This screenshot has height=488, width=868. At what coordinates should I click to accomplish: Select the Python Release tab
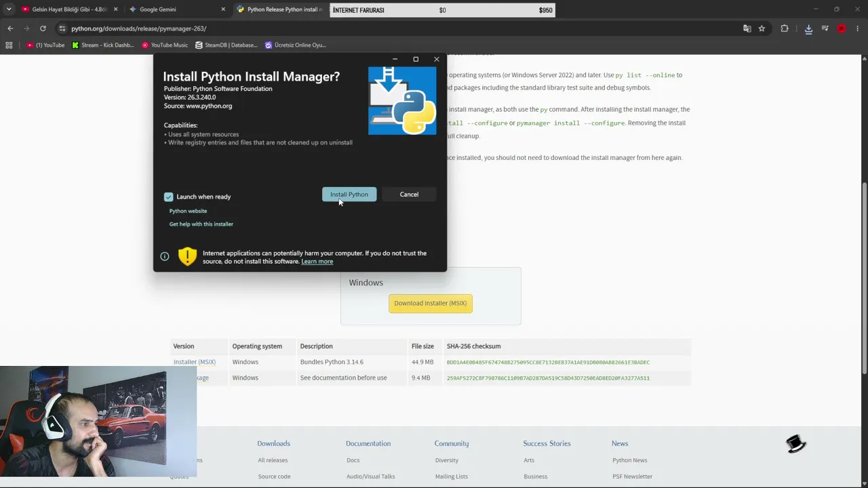tap(279, 9)
